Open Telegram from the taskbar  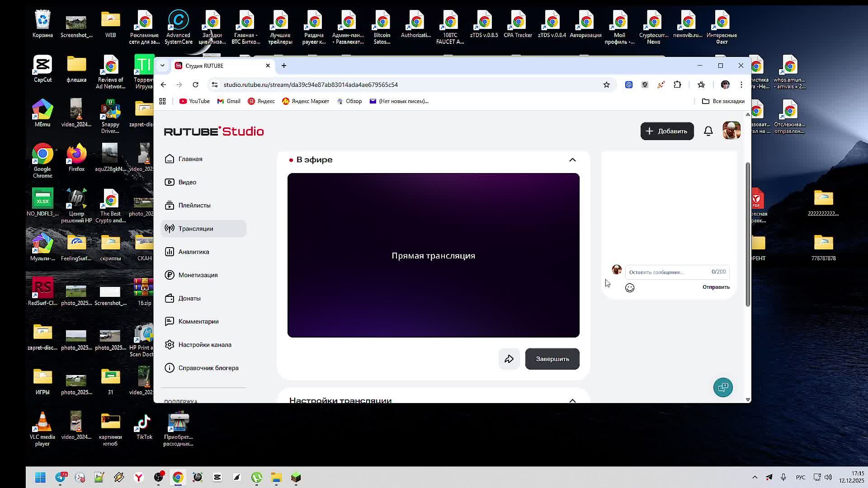coord(60,477)
